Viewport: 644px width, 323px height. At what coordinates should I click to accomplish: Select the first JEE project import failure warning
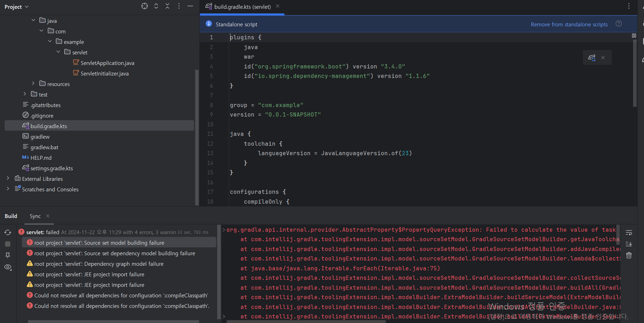[x=89, y=274]
